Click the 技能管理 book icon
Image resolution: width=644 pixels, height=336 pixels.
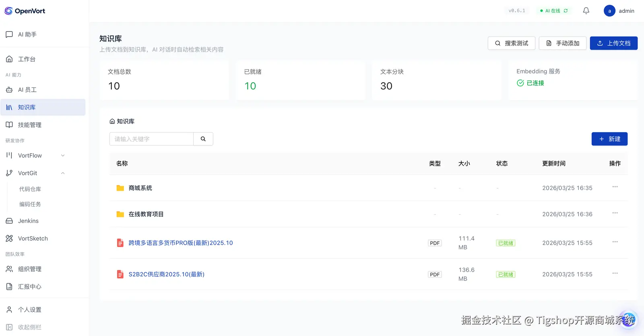point(9,125)
